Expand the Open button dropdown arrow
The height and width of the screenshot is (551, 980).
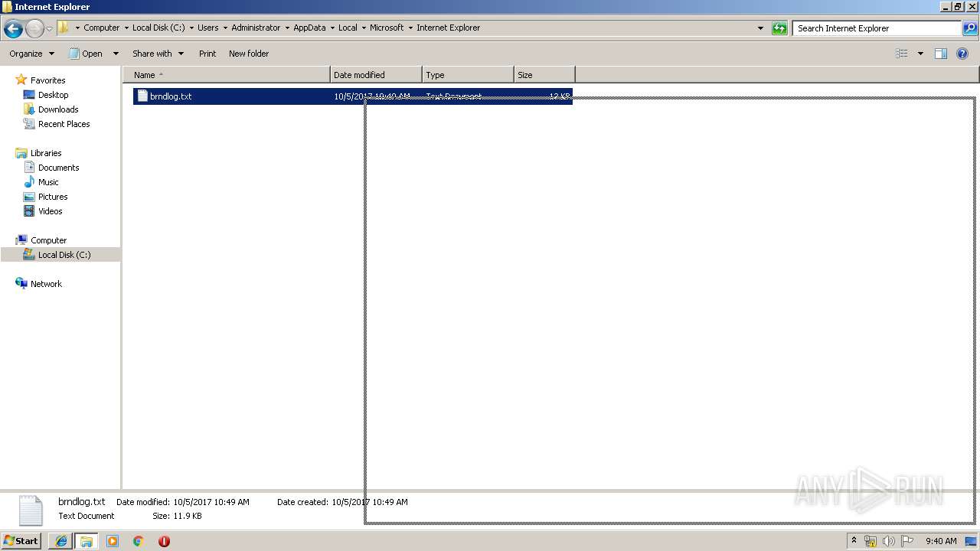pos(116,54)
